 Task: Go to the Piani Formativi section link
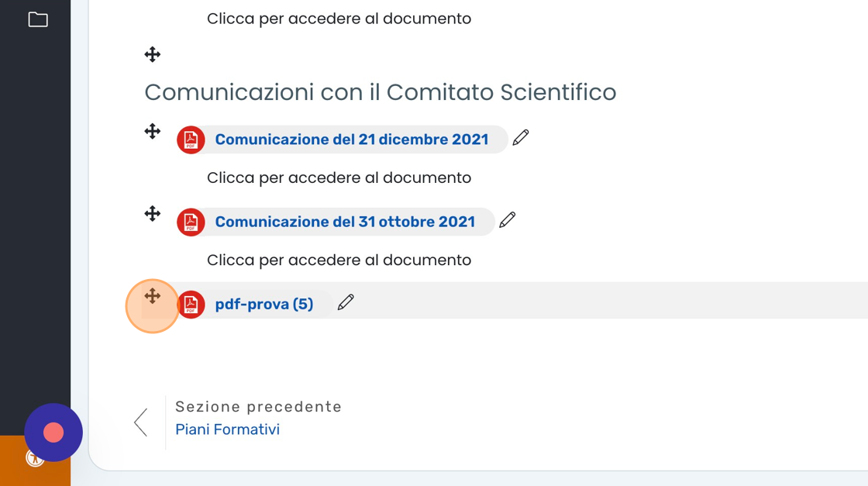coord(227,429)
